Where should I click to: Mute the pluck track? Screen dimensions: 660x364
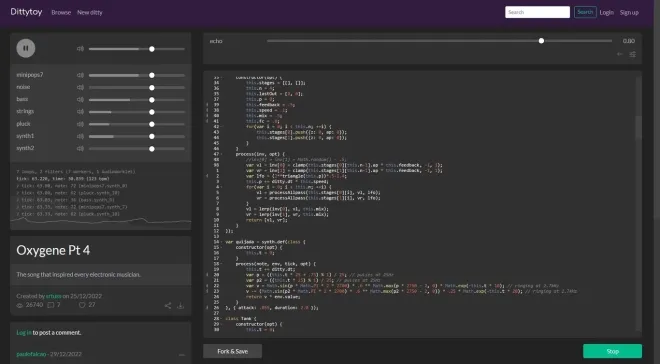80,124
